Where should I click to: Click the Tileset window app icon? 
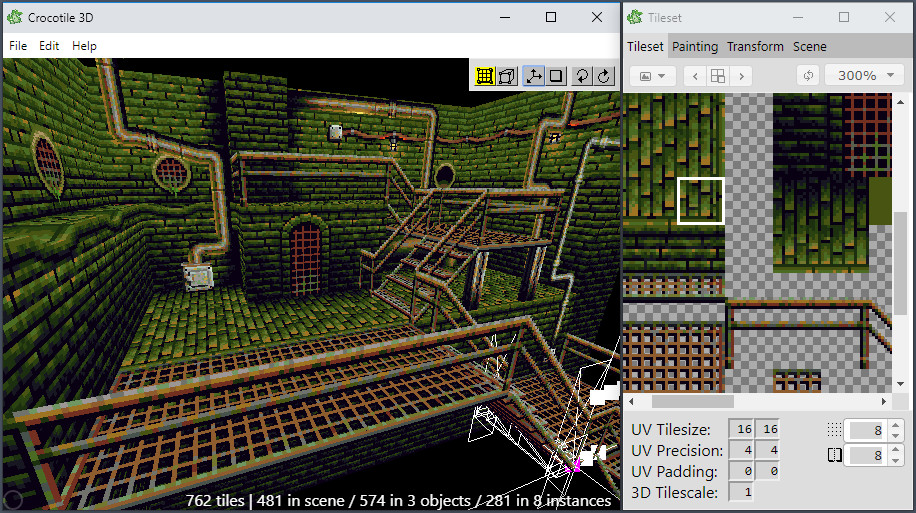[x=635, y=18]
